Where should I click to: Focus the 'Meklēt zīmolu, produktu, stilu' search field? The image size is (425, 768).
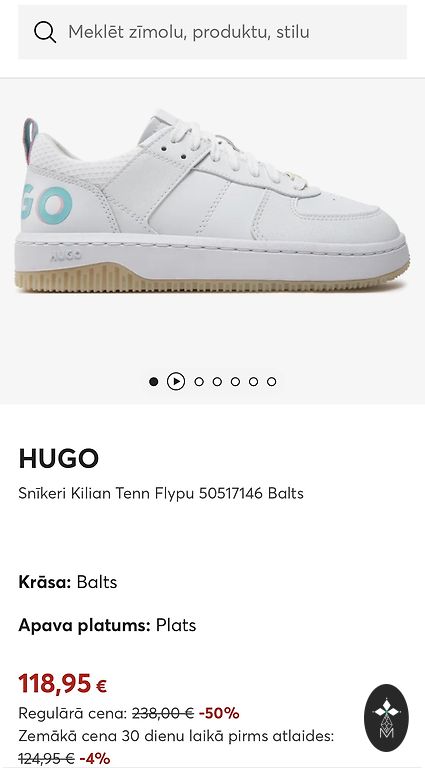click(212, 32)
